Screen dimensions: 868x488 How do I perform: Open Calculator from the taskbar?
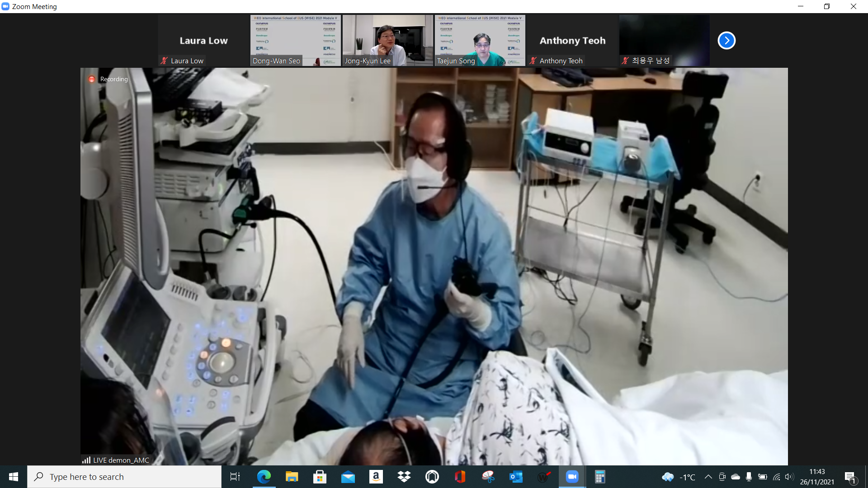(600, 477)
